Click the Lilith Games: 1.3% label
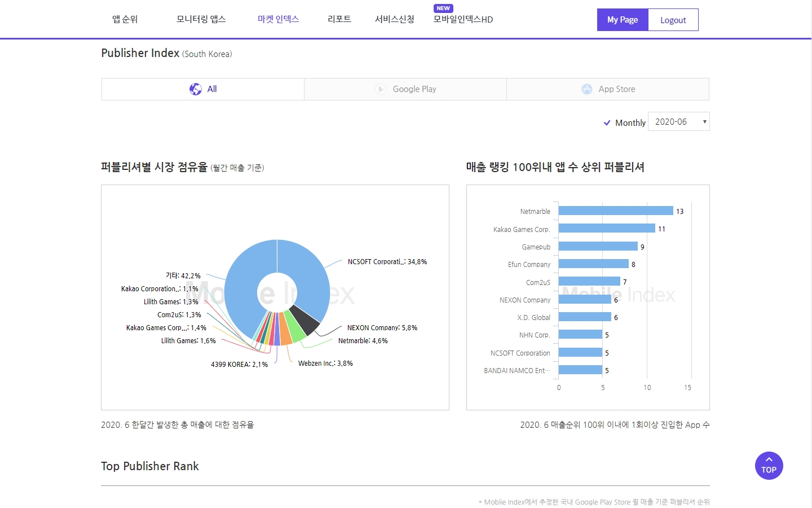Screen dimensions: 812x508 click(171, 302)
